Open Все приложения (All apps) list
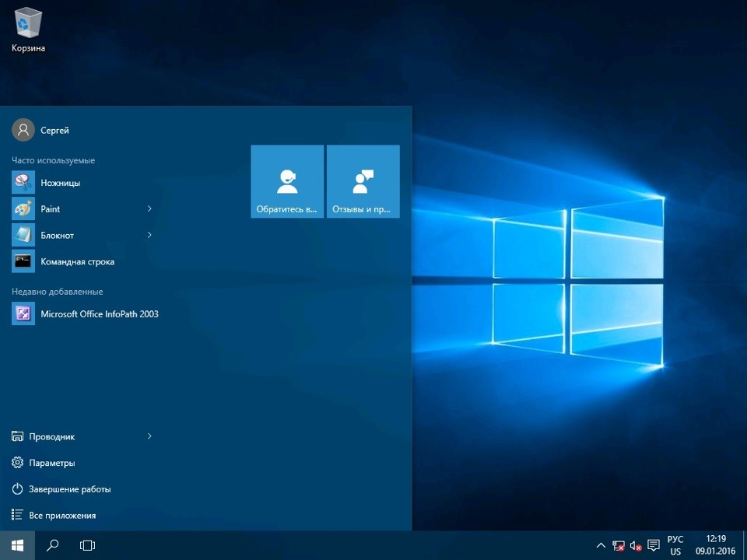This screenshot has height=560, width=747. point(61,515)
